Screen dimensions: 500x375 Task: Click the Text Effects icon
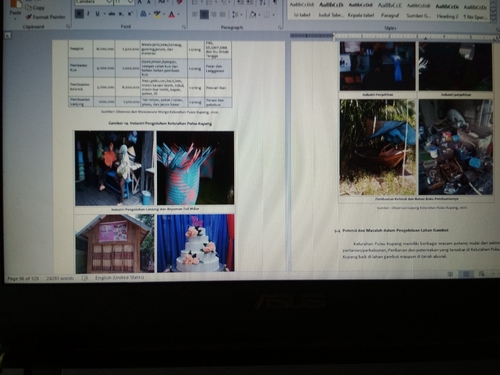coord(143,14)
